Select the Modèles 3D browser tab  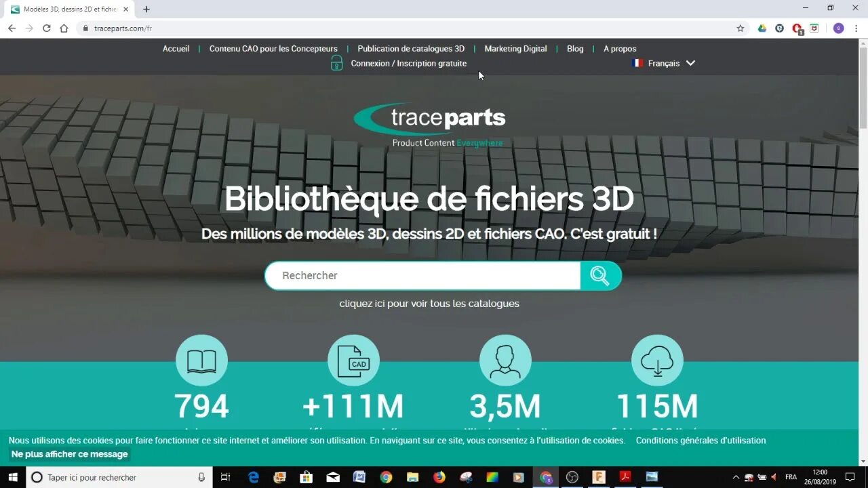[68, 9]
